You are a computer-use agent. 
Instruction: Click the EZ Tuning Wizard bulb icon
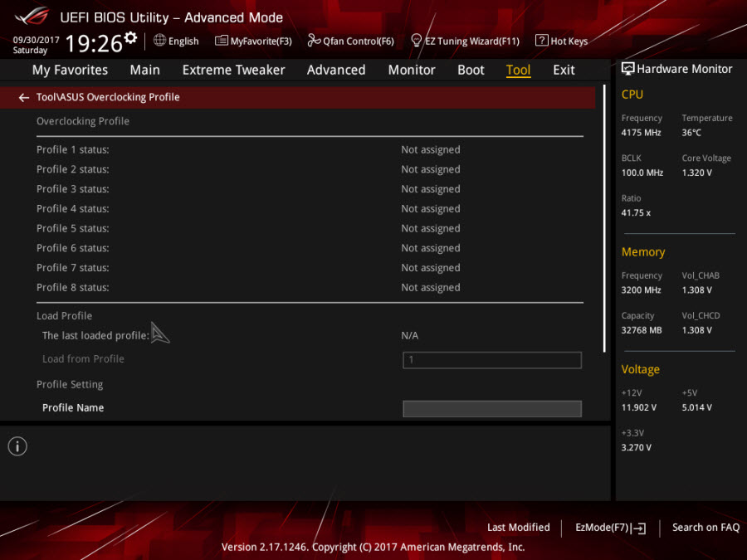pyautogui.click(x=416, y=41)
